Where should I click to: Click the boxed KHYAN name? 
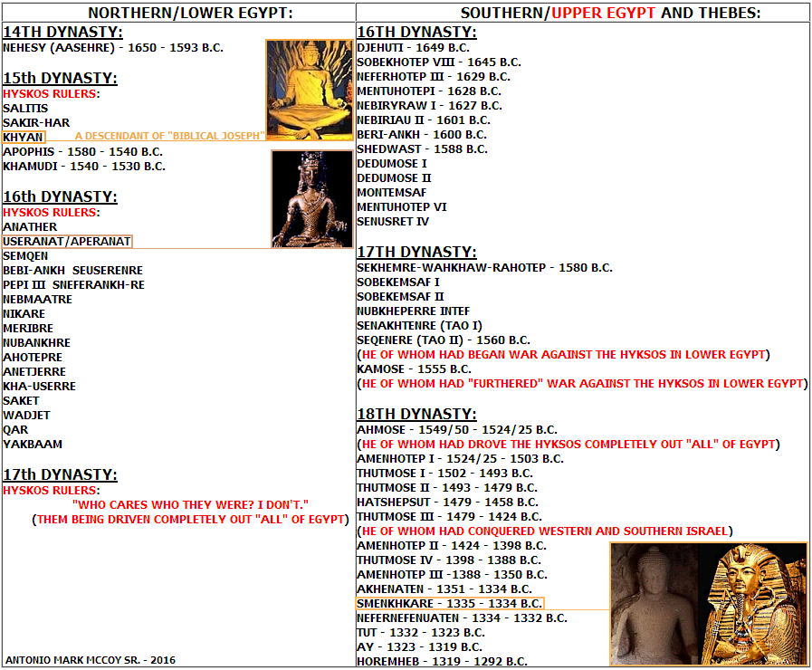[24, 136]
